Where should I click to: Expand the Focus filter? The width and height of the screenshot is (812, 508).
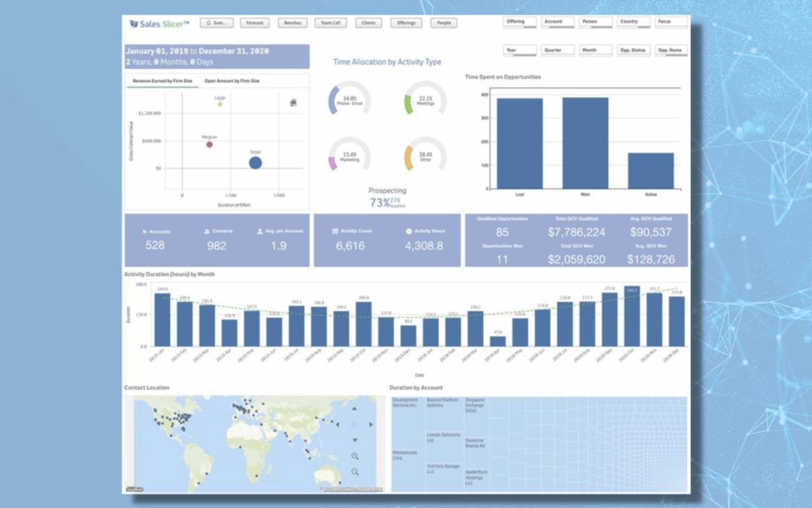point(671,23)
